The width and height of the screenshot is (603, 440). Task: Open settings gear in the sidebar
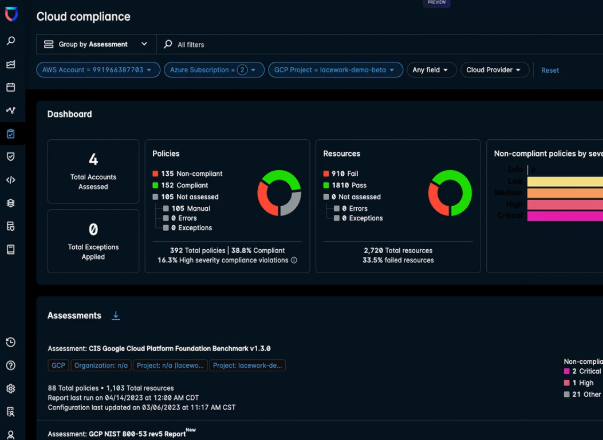coord(11,388)
